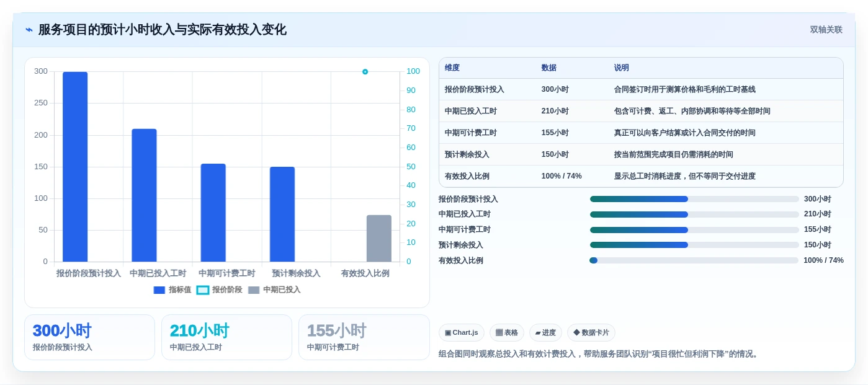This screenshot has width=868, height=385.
Task: Click the 预计剩余投入 blue bar
Action: pos(282,215)
